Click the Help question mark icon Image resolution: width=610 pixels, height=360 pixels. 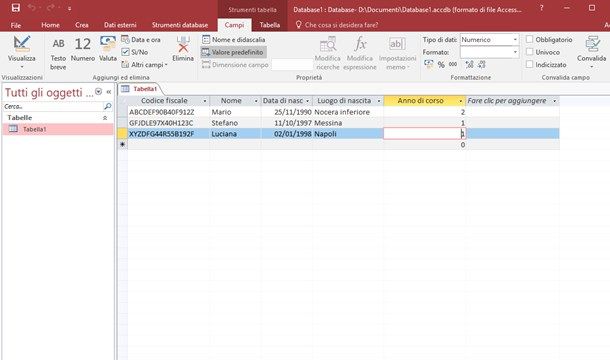541,8
